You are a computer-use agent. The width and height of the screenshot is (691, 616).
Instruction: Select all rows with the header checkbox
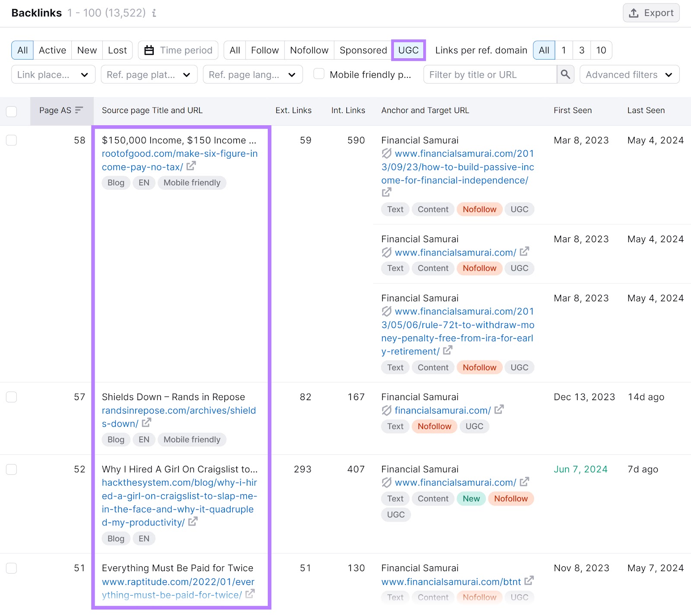(x=12, y=111)
